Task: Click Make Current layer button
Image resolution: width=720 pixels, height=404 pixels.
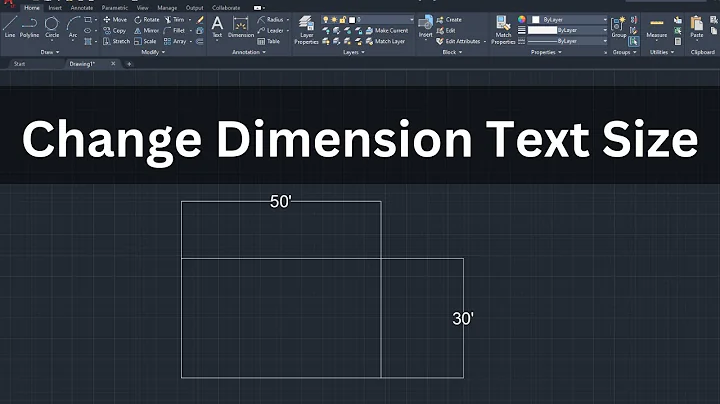Action: click(x=387, y=31)
